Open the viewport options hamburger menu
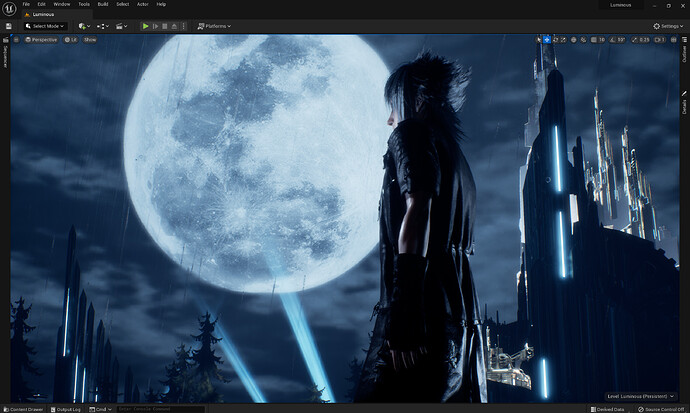690x413 pixels. point(16,40)
